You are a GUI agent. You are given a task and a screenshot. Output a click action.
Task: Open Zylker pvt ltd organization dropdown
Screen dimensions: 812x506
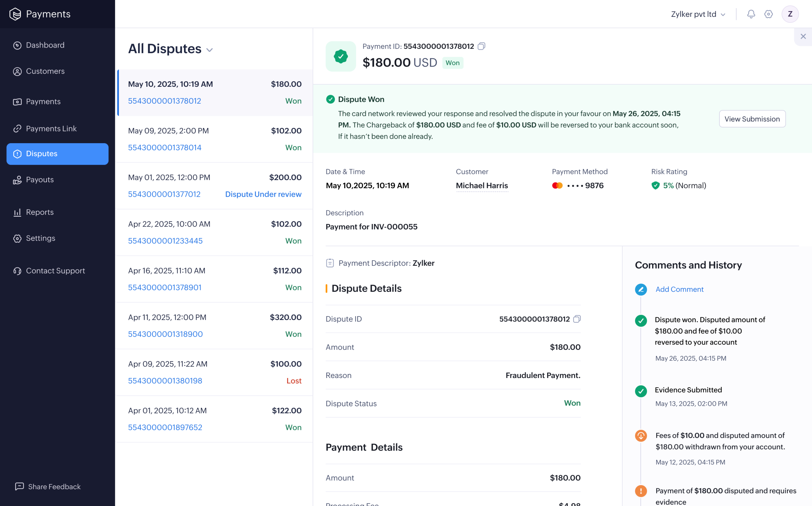point(698,14)
